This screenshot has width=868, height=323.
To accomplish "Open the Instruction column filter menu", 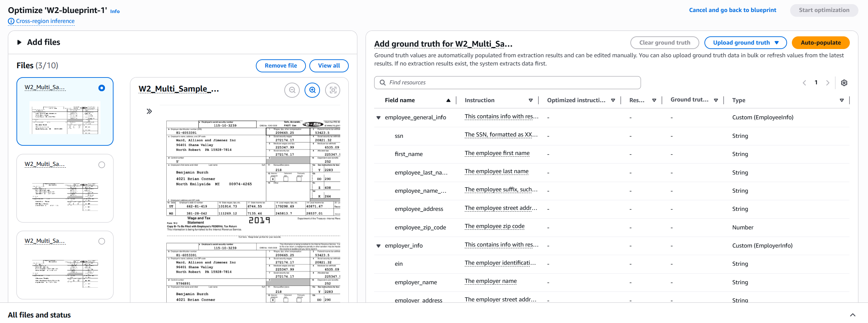I will (x=531, y=100).
